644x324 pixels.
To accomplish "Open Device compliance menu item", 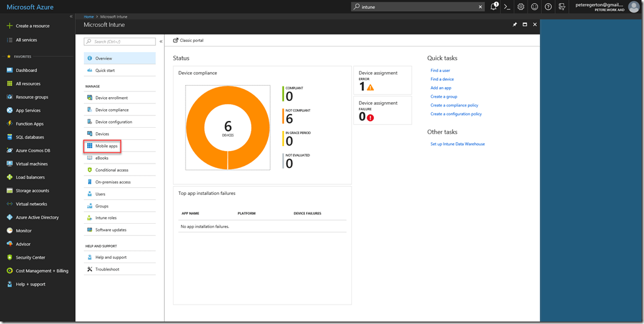I will (x=112, y=110).
